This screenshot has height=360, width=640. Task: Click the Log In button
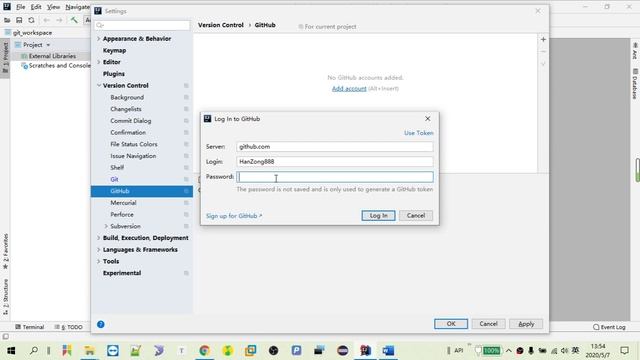click(x=378, y=216)
